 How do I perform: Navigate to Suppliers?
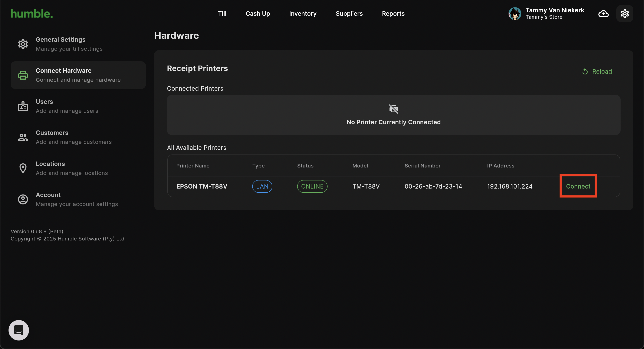pyautogui.click(x=349, y=13)
